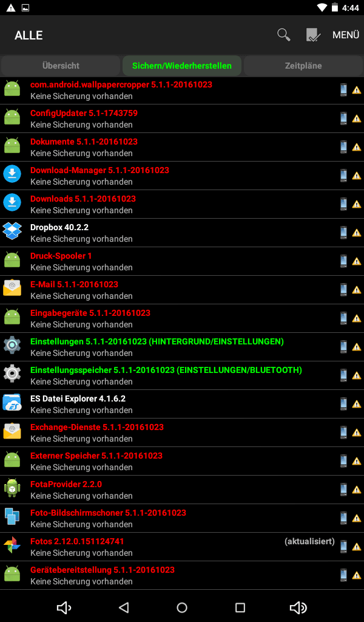Screen dimensions: 364x622
Task: Tap the warning triangle in ConfigUpdater row
Action: pos(357,118)
